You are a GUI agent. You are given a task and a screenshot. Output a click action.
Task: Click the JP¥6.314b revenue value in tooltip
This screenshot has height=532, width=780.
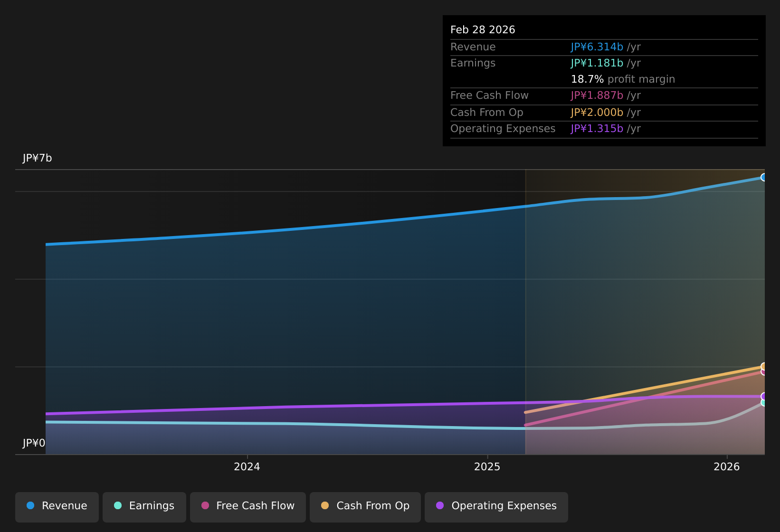pyautogui.click(x=597, y=47)
